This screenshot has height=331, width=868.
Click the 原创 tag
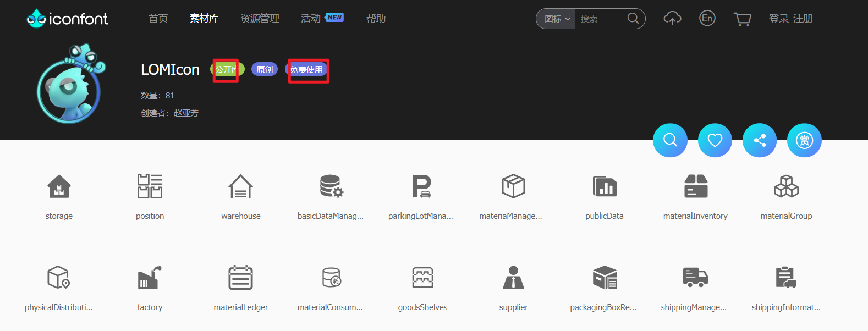[265, 69]
